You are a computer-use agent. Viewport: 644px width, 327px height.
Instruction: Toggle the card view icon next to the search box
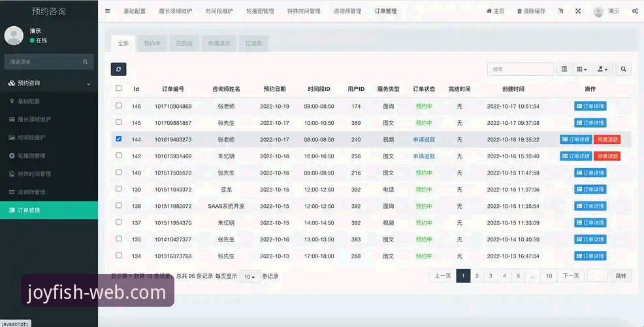click(564, 69)
